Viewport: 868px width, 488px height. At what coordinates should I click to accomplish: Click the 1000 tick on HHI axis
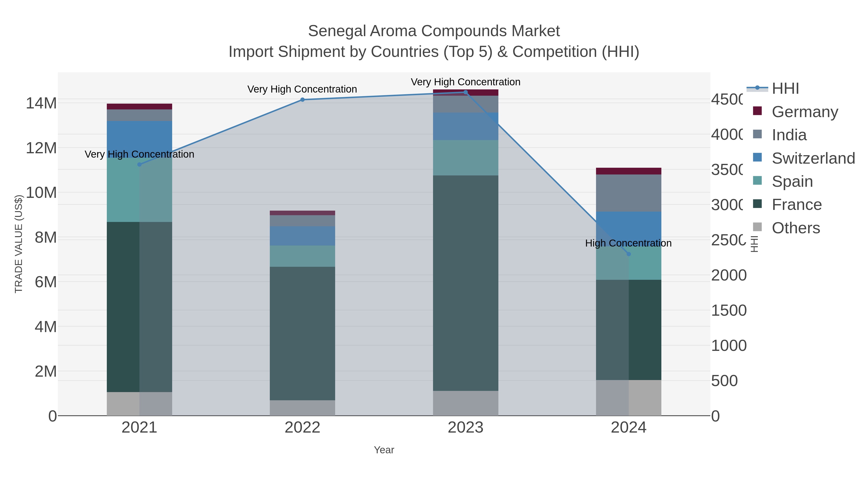pos(729,346)
